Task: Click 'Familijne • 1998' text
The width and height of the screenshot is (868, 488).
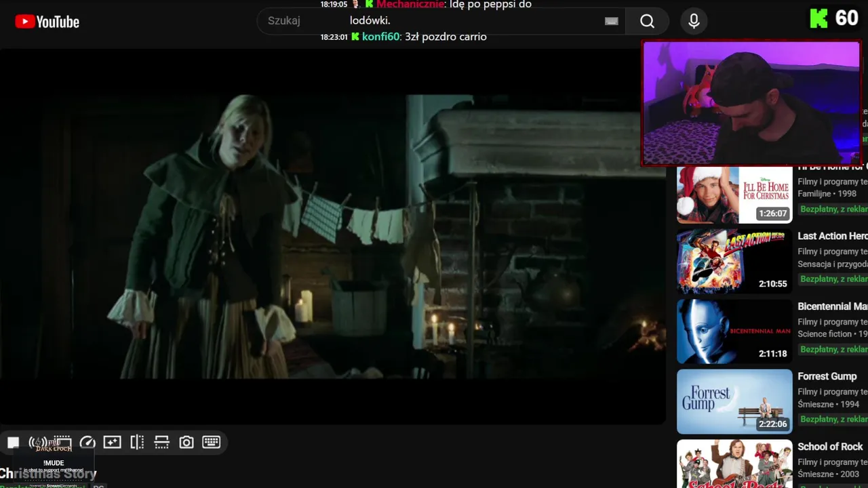Action: tap(827, 194)
